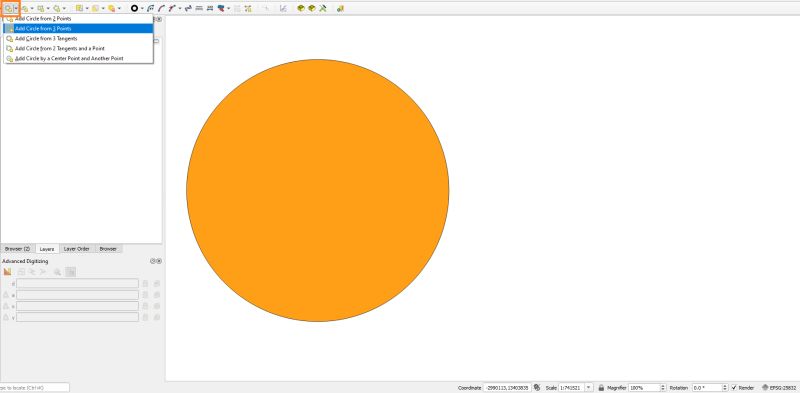
Task: Open the black ring tool dropdown arrow
Action: pos(142,8)
